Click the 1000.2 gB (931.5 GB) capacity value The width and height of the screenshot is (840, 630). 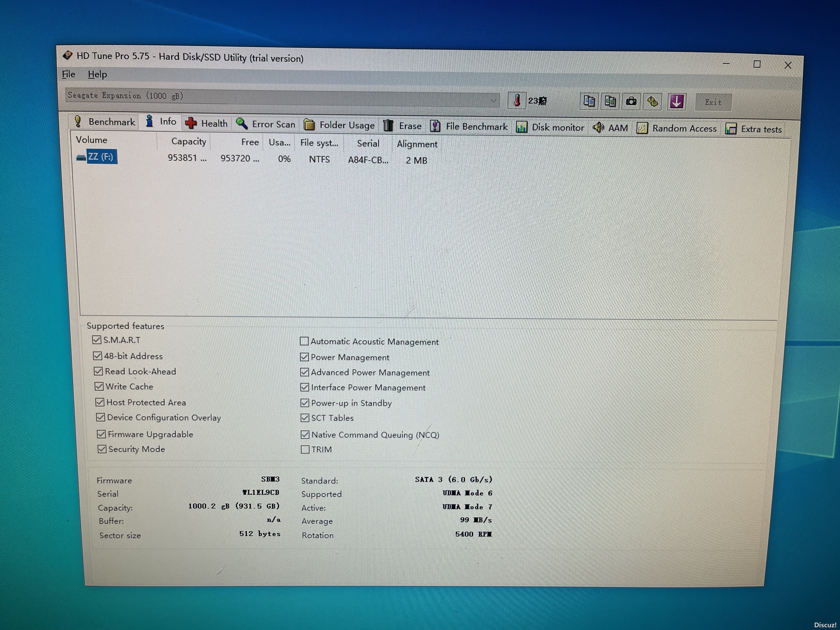click(234, 506)
